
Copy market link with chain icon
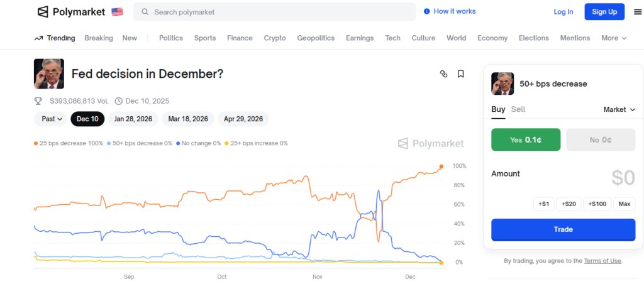tap(443, 74)
